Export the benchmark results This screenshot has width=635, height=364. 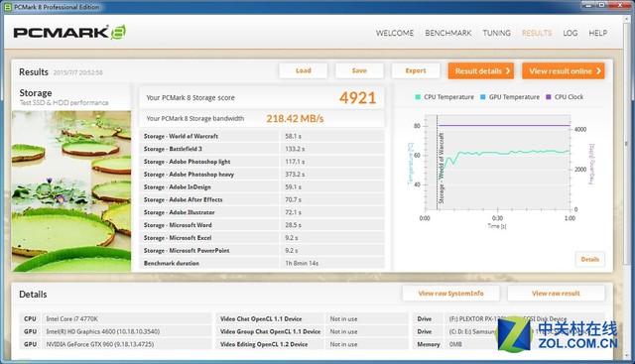point(416,70)
